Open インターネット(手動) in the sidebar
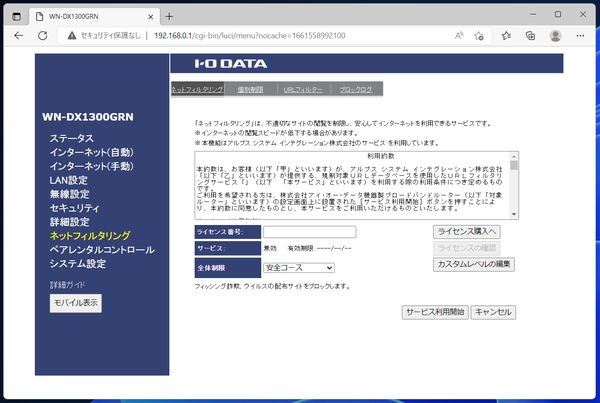Viewport: 600px width, 403px height. point(92,166)
